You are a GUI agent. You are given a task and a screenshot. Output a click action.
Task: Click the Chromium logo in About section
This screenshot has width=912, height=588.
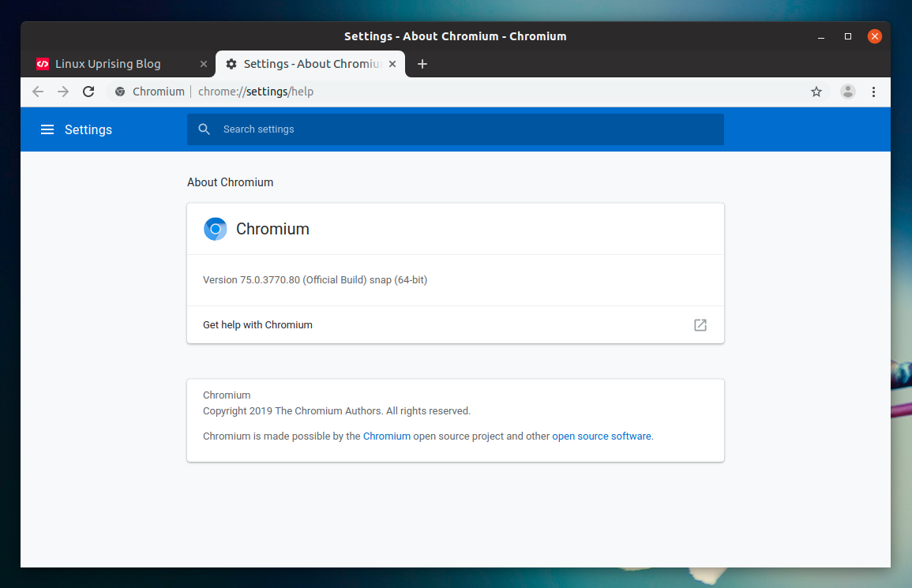(x=215, y=229)
